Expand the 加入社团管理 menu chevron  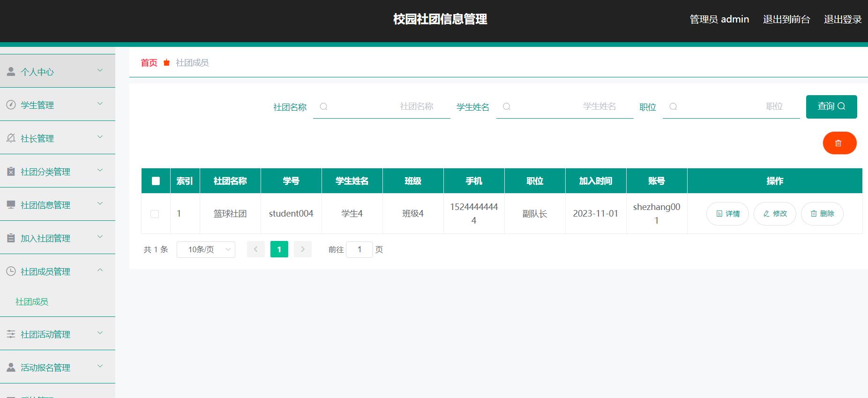[x=100, y=237]
